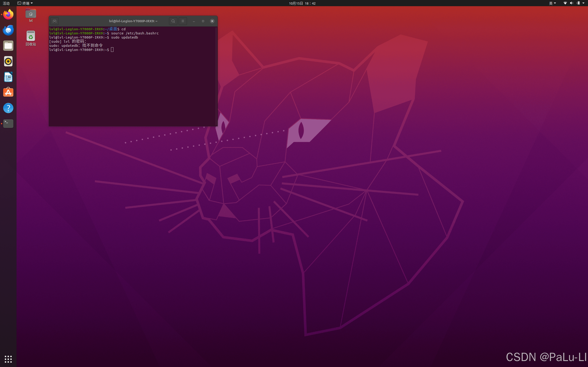
Task: Open LibreOffice Writer from dock
Action: click(x=8, y=77)
